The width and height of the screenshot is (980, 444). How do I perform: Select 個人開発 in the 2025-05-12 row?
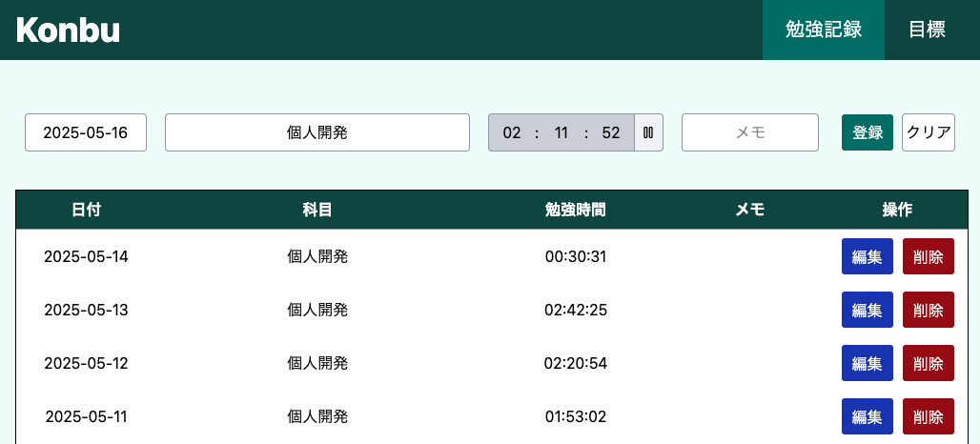click(x=317, y=363)
